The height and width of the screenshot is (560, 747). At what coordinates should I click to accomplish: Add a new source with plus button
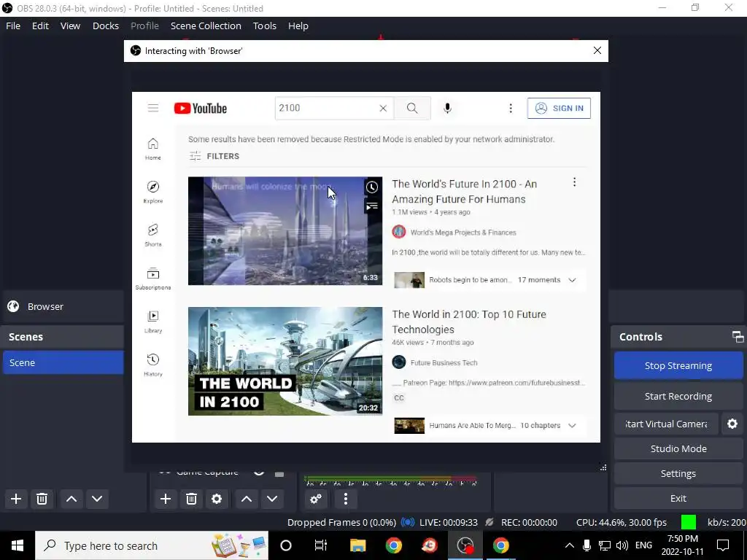[166, 499]
